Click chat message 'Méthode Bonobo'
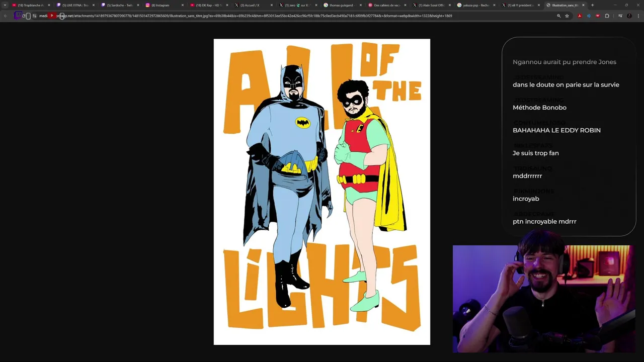 539,107
